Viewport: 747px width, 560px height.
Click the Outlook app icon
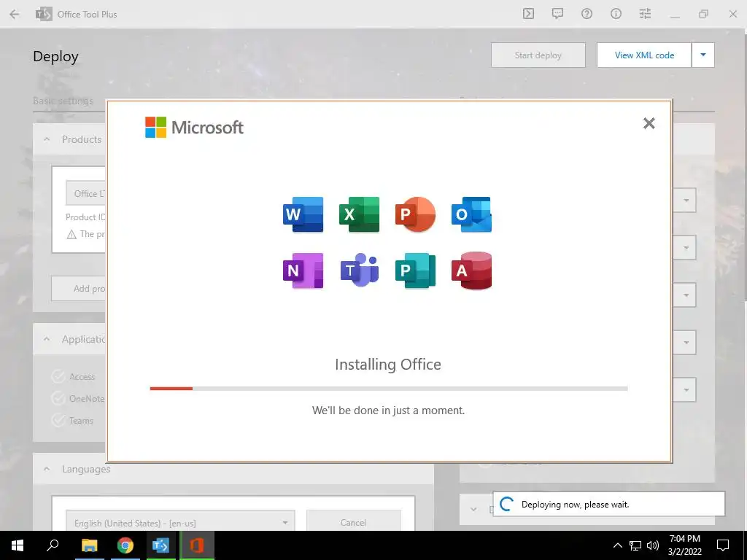click(472, 214)
